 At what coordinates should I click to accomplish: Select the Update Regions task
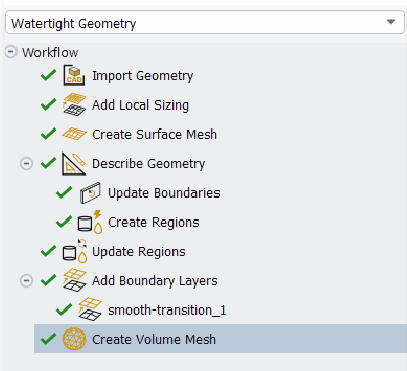(x=139, y=252)
